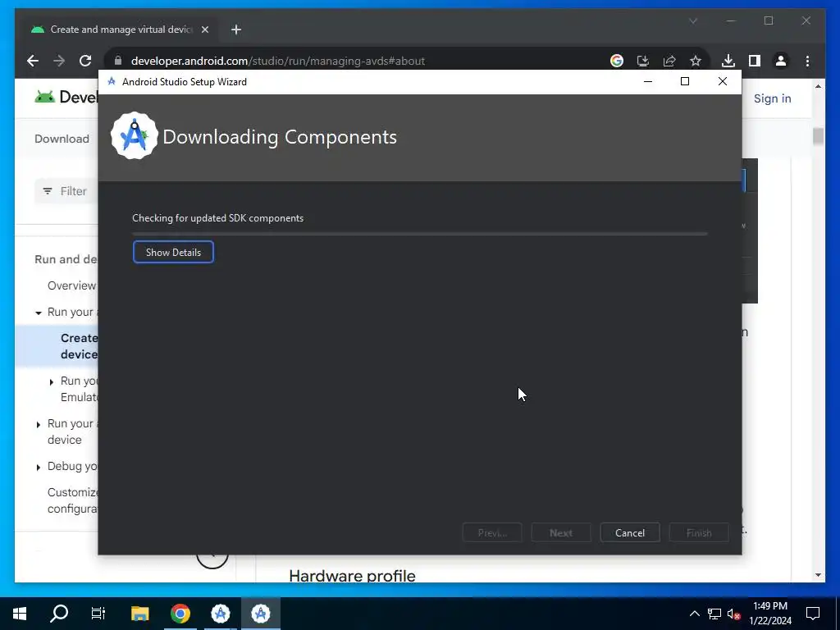Click the page scrollbar thumb in Chrome
The image size is (840, 630).
point(818,137)
